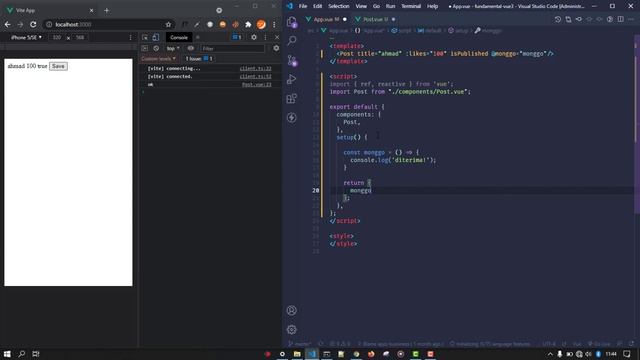Open the Post.vue source link in console
The width and height of the screenshot is (640, 360).
click(x=256, y=84)
